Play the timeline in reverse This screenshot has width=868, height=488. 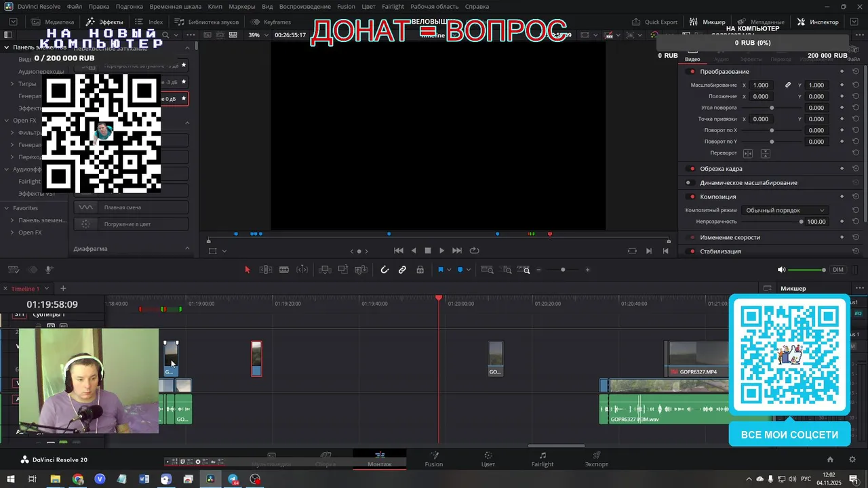pos(414,251)
